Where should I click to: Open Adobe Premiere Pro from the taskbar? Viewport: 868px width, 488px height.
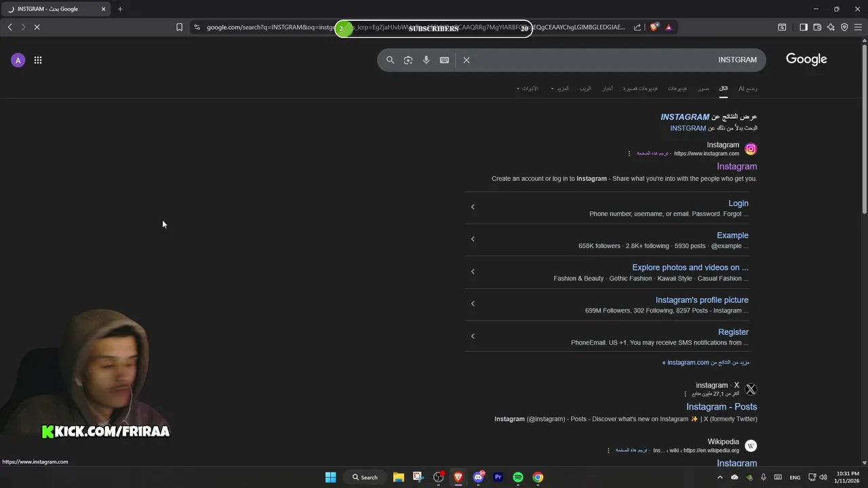tap(498, 477)
